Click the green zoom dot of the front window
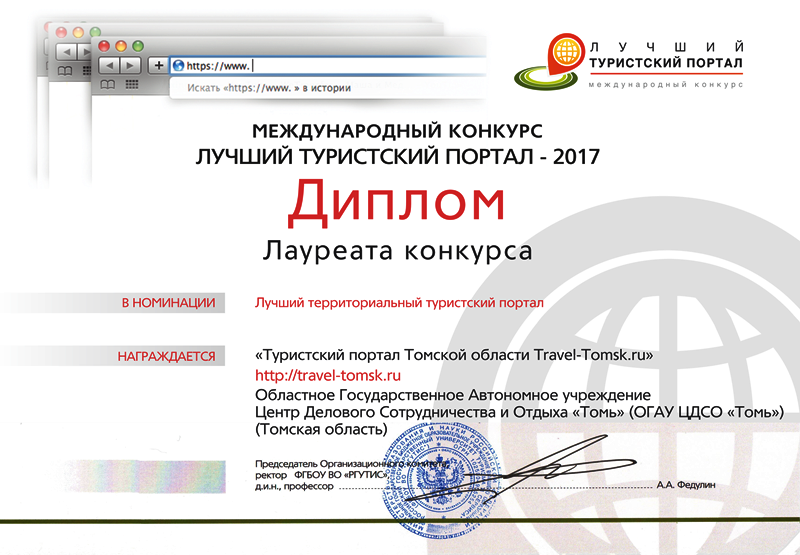The width and height of the screenshot is (800, 555). coord(138,46)
